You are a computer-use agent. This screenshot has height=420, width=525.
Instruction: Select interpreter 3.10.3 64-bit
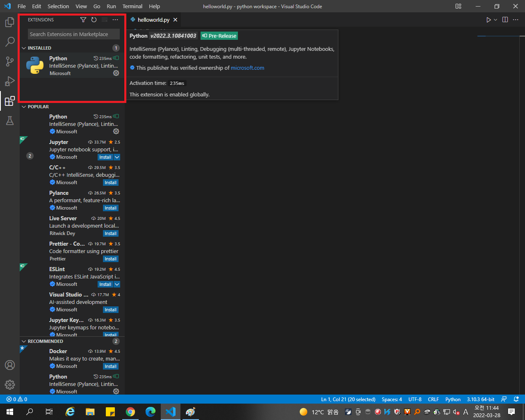pos(480,399)
